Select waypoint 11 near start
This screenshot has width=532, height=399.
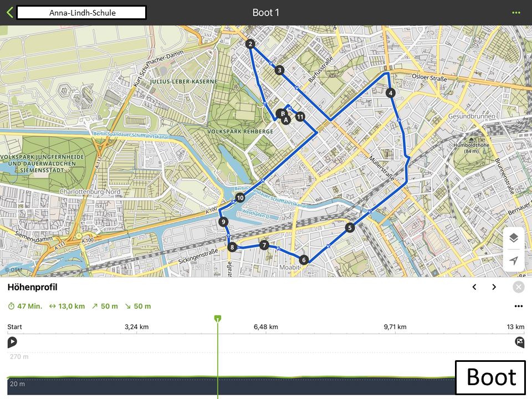click(x=300, y=117)
